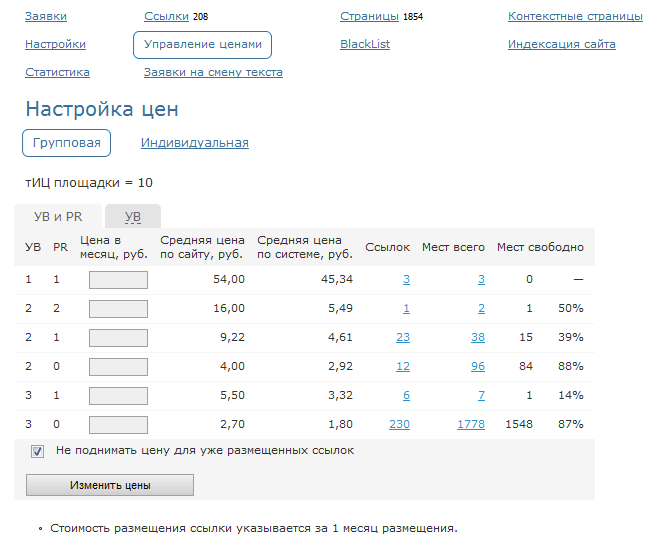Open the Страницы section link
Screen dimensions: 650x536
click(369, 17)
